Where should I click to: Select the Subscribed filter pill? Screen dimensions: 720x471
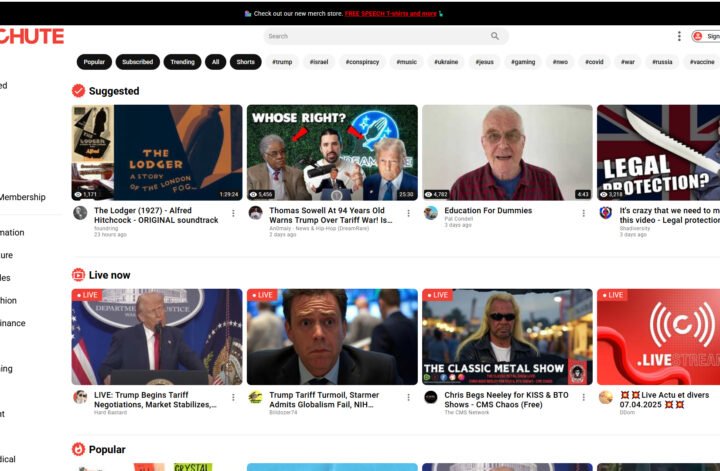point(138,62)
